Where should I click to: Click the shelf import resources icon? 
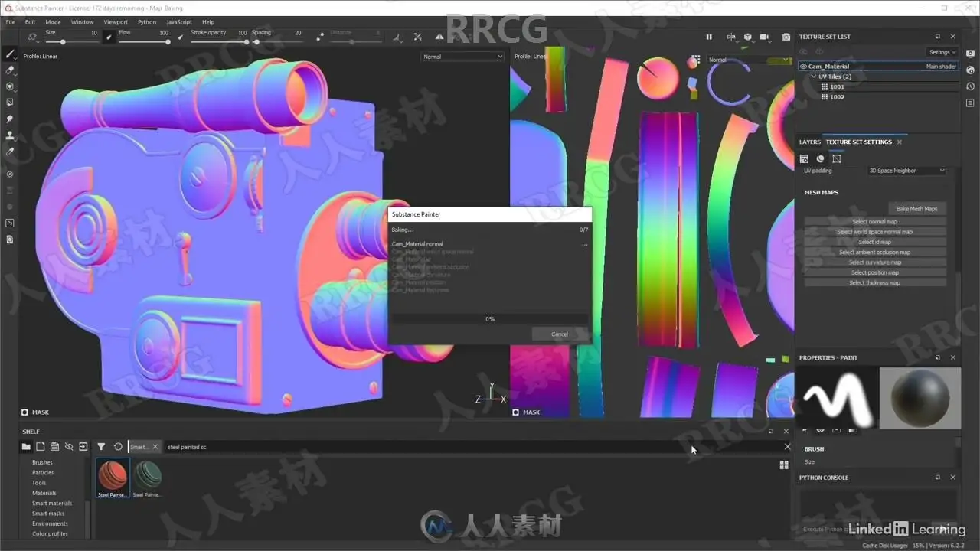(83, 447)
